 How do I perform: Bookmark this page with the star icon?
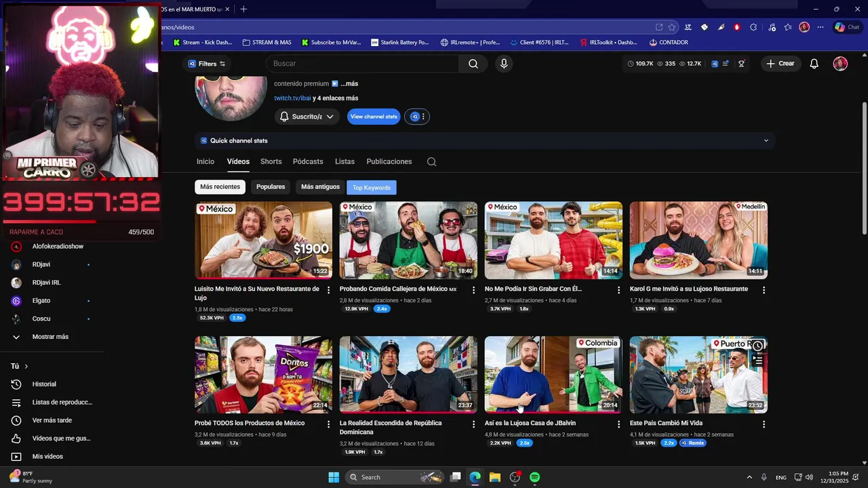[x=671, y=27]
